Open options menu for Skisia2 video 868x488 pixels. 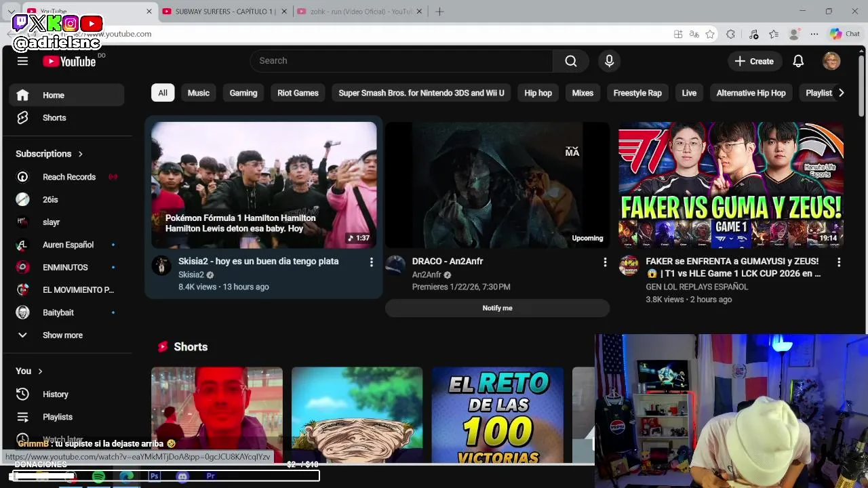(x=371, y=262)
